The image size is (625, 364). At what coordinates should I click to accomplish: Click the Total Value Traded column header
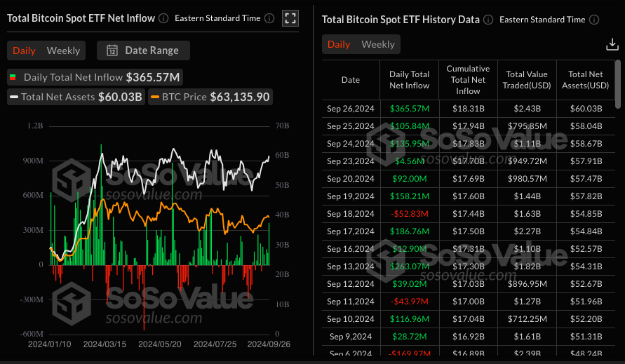[527, 80]
